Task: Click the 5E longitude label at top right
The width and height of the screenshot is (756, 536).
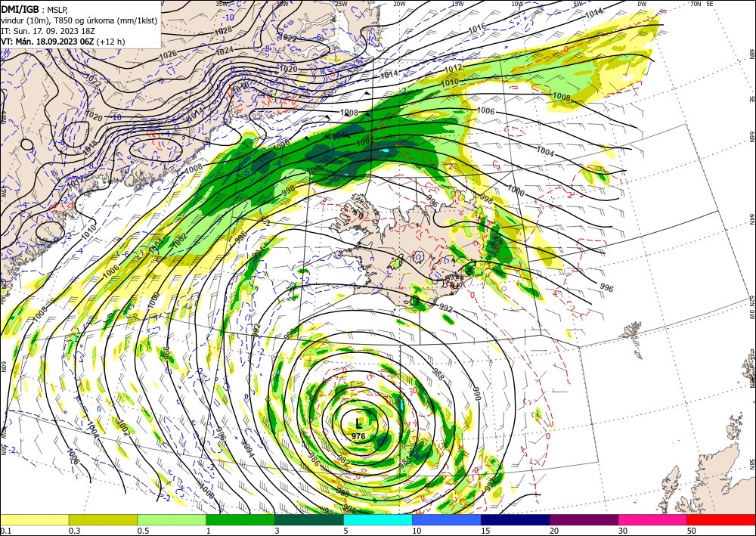Action: point(710,4)
